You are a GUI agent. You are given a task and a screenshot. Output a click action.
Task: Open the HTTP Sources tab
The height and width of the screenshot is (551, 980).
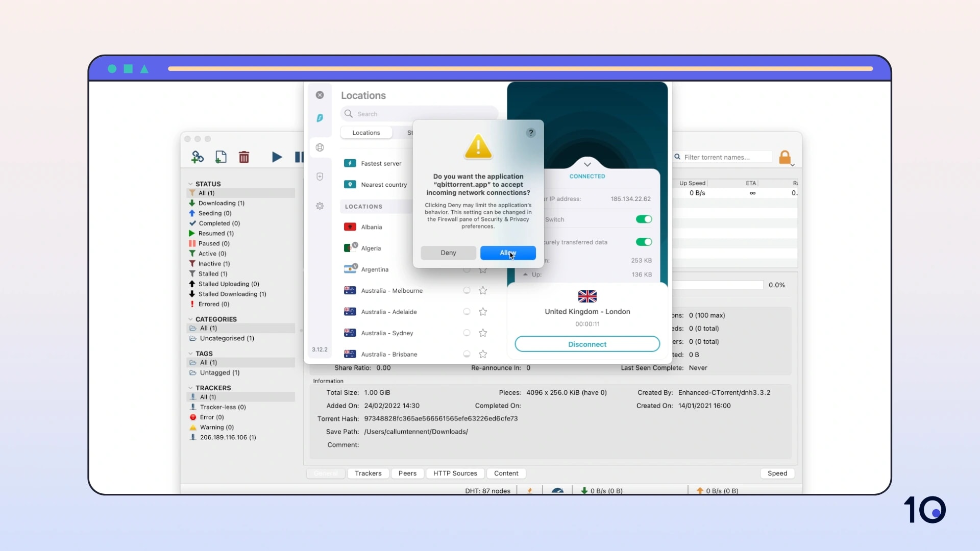pos(455,473)
